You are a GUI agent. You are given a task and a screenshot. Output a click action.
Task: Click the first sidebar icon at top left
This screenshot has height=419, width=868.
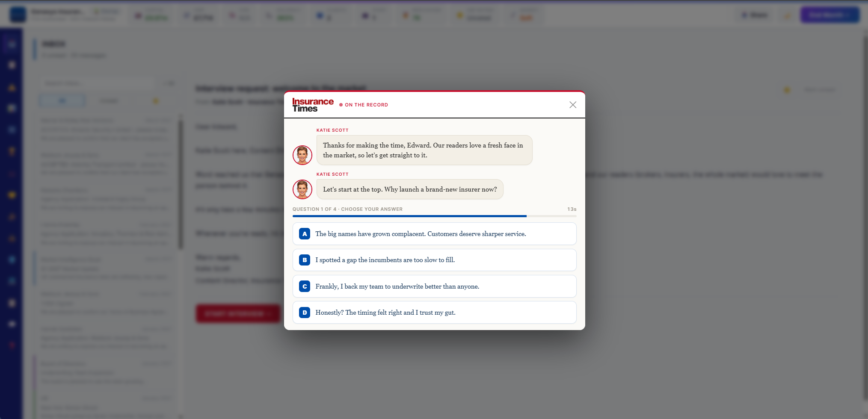pyautogui.click(x=12, y=44)
